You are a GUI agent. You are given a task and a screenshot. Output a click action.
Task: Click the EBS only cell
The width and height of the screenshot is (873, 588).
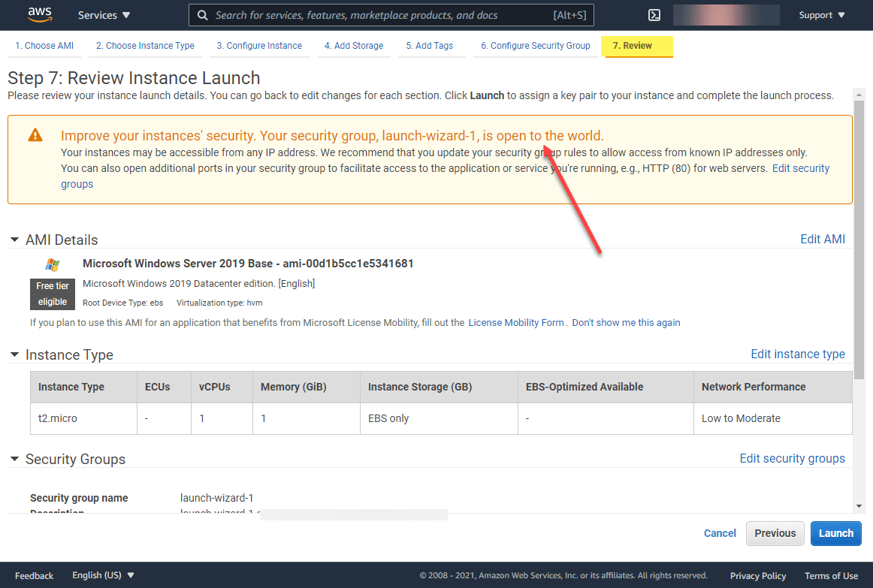pos(439,418)
